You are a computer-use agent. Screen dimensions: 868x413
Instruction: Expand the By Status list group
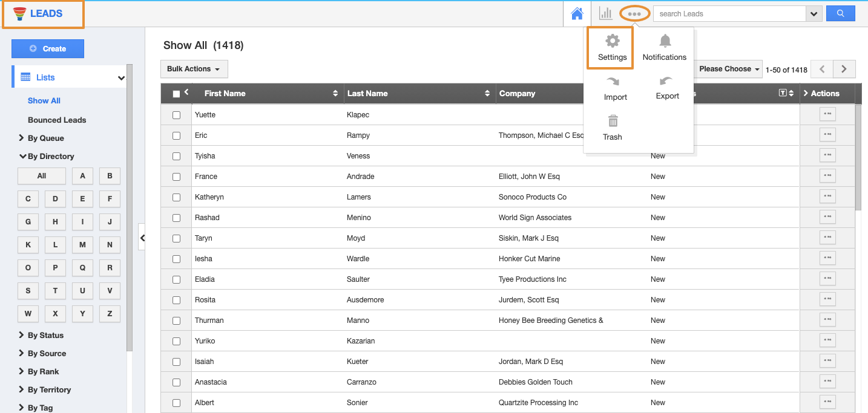click(x=45, y=335)
